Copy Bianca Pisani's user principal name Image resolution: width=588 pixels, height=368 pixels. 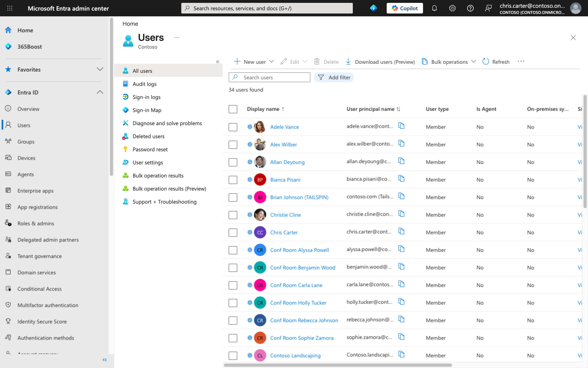pyautogui.click(x=401, y=179)
